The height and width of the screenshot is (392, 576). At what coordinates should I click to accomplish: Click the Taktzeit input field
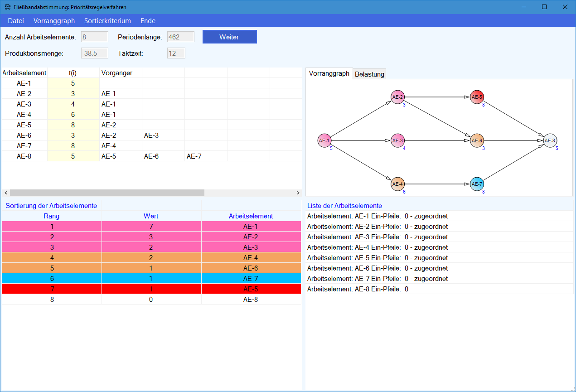176,53
